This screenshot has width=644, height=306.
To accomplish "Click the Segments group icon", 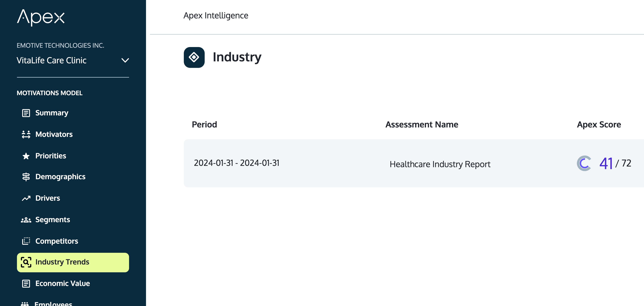I will tap(26, 220).
